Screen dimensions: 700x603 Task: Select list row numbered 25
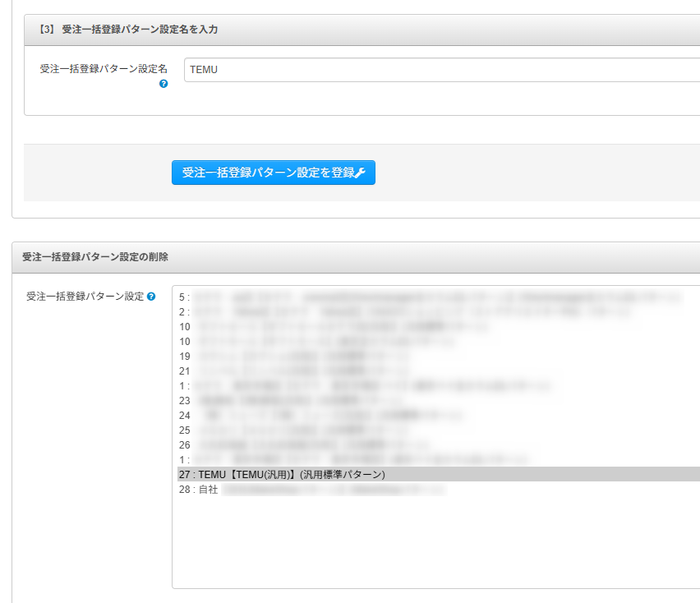click(439, 430)
